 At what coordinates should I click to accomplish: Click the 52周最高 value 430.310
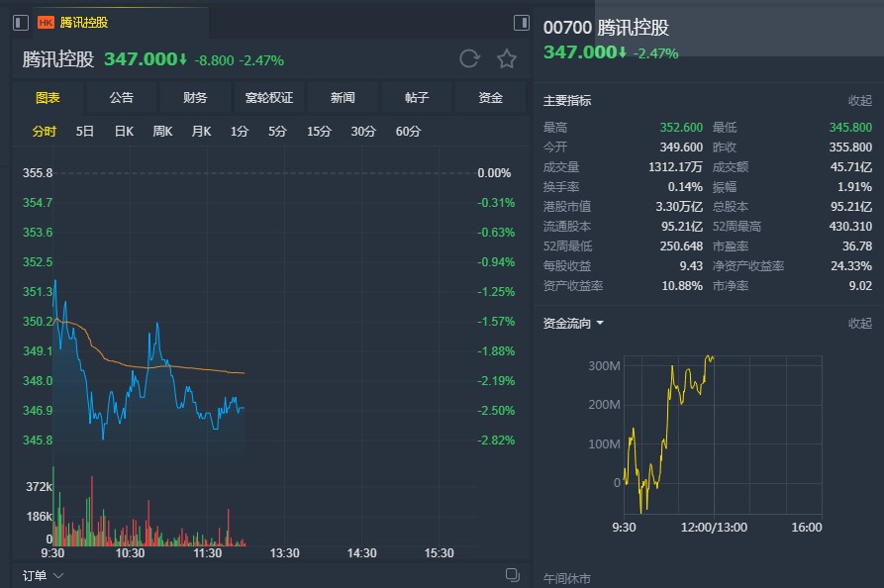point(850,226)
